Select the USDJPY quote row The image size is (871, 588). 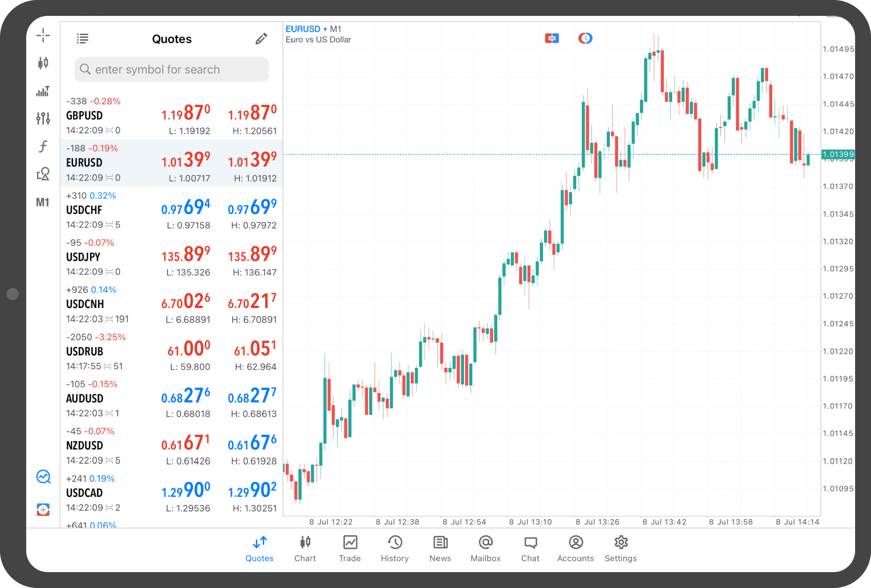pos(171,258)
